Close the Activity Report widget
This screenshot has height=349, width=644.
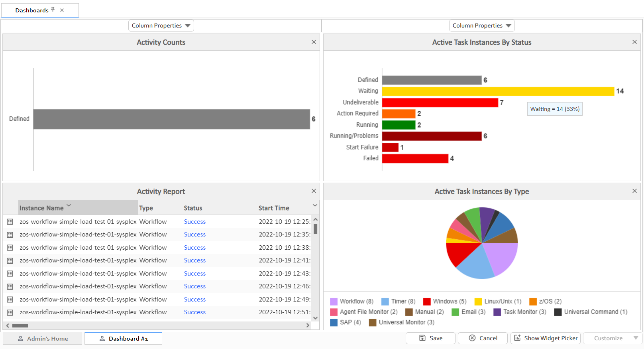[314, 191]
